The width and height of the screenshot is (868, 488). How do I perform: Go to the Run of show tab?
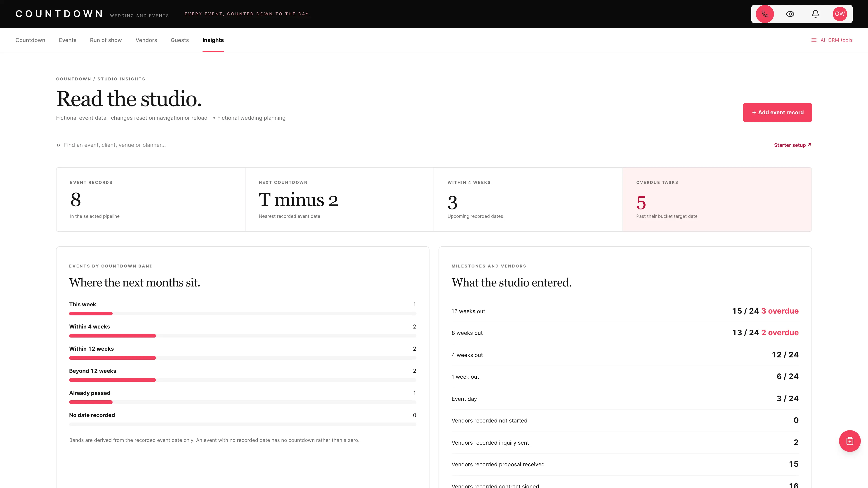tap(106, 40)
